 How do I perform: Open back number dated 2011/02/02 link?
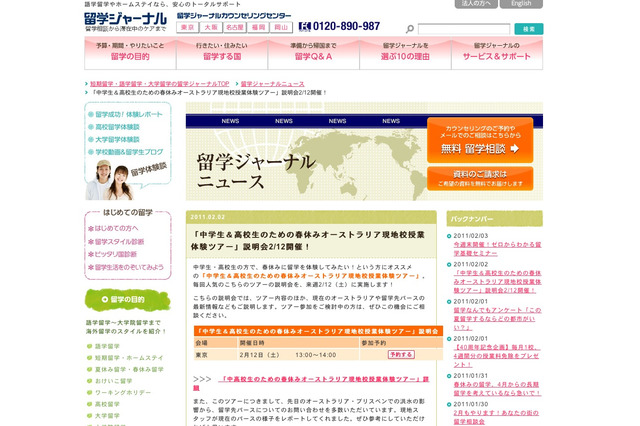click(x=497, y=282)
